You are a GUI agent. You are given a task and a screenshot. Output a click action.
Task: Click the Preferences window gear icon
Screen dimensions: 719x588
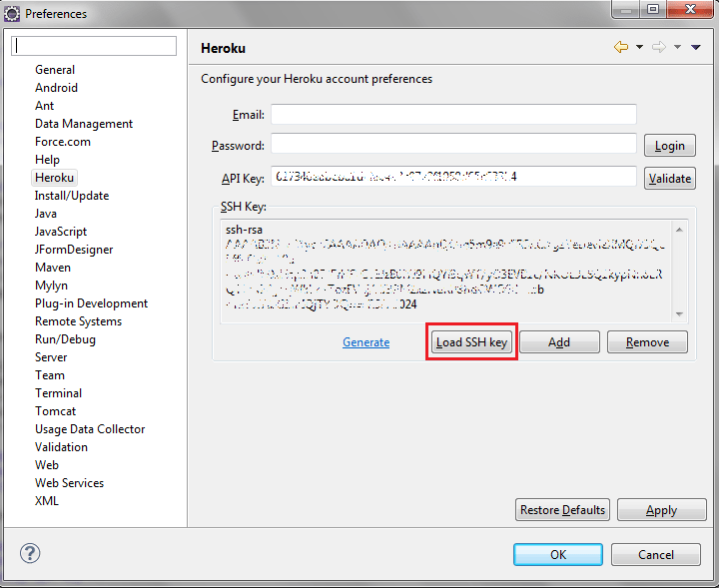[11, 14]
